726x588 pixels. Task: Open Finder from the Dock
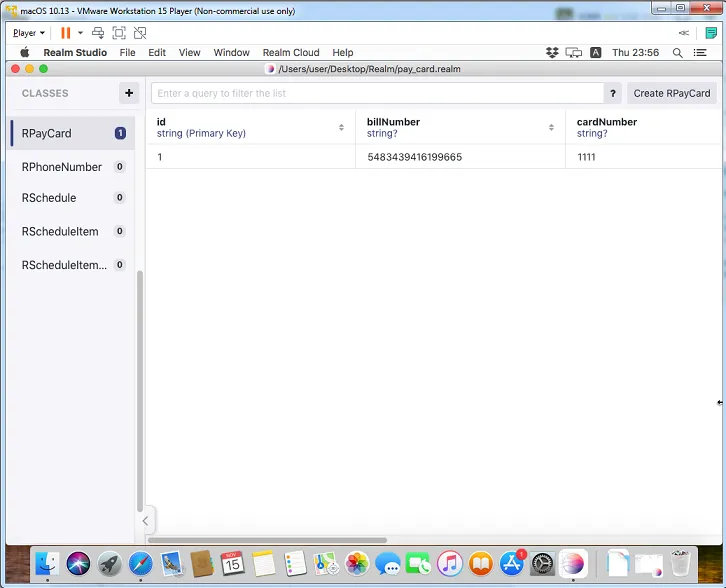click(47, 563)
